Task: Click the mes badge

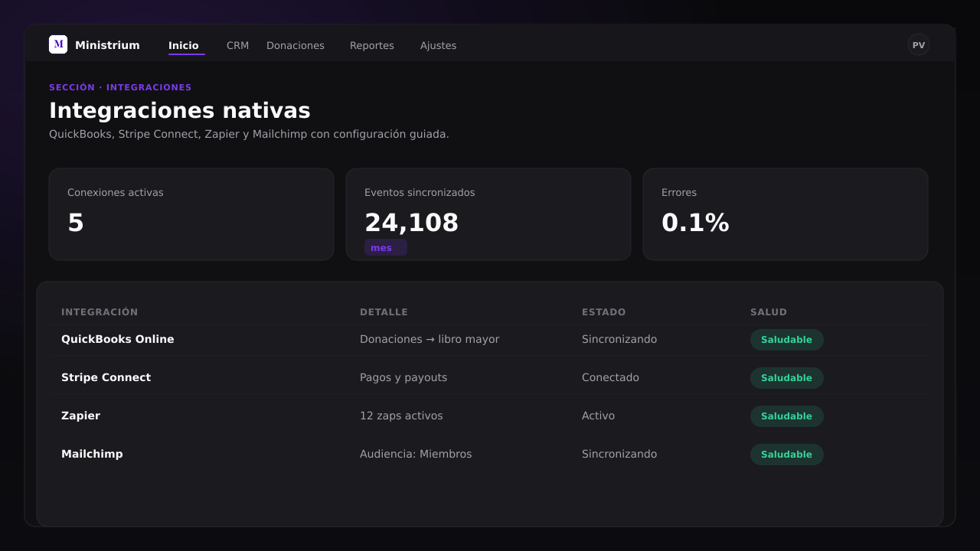Action: pyautogui.click(x=386, y=247)
